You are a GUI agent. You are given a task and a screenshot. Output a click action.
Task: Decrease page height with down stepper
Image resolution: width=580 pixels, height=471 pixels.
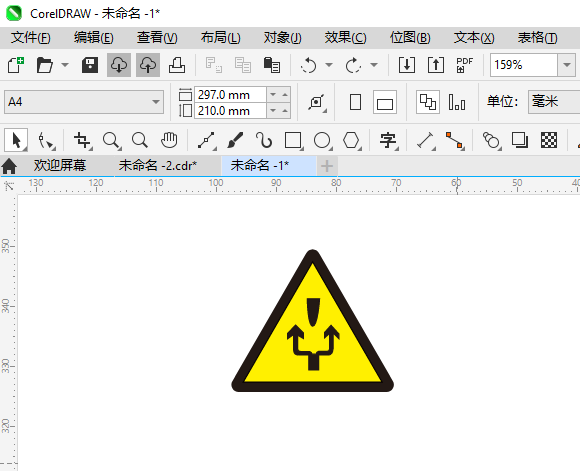(x=273, y=111)
